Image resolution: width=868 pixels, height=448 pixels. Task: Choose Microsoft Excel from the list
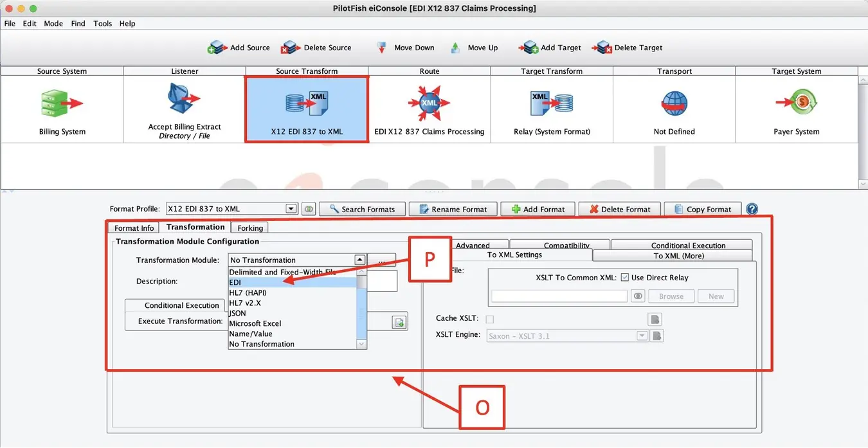tap(293, 323)
